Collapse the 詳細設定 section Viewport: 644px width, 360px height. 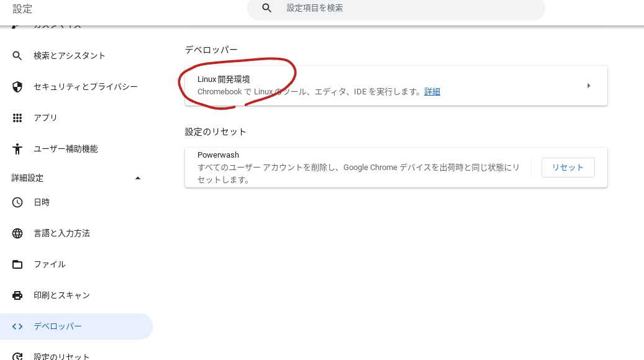[138, 178]
